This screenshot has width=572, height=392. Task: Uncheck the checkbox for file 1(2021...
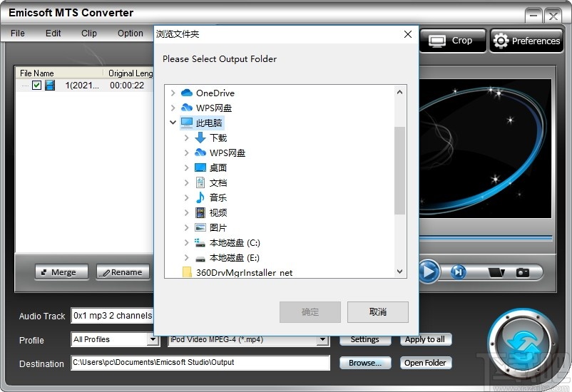36,86
